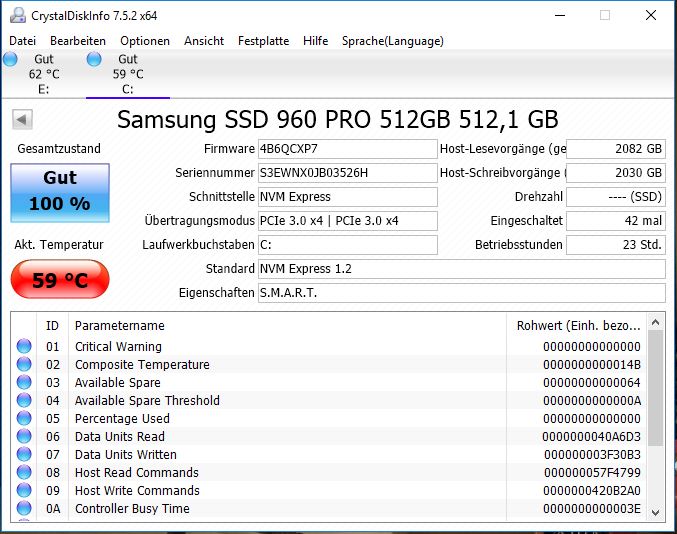The height and width of the screenshot is (534, 677).
Task: Click the Seriennummer field S3EWNX0JB03526H
Action: 348,173
